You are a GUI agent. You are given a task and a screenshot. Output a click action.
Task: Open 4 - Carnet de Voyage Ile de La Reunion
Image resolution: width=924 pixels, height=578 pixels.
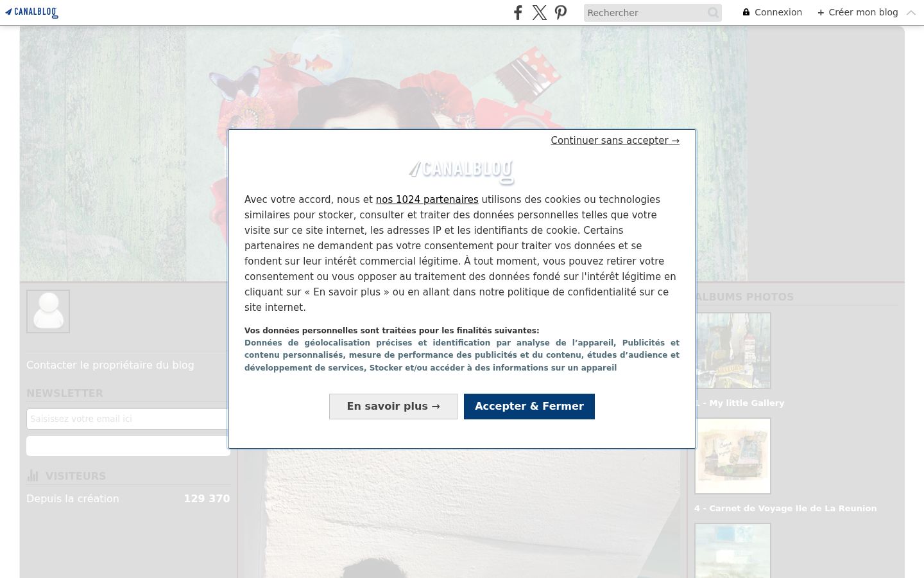pos(785,509)
